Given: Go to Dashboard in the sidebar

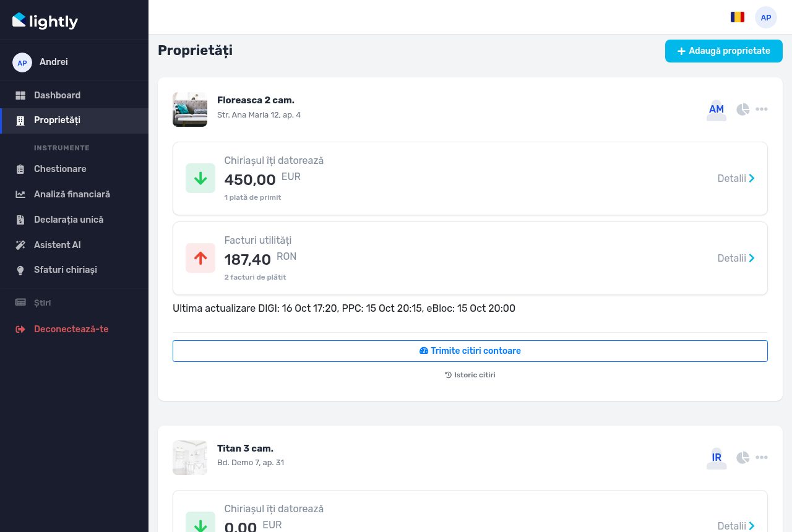Looking at the screenshot, I should click(x=74, y=95).
